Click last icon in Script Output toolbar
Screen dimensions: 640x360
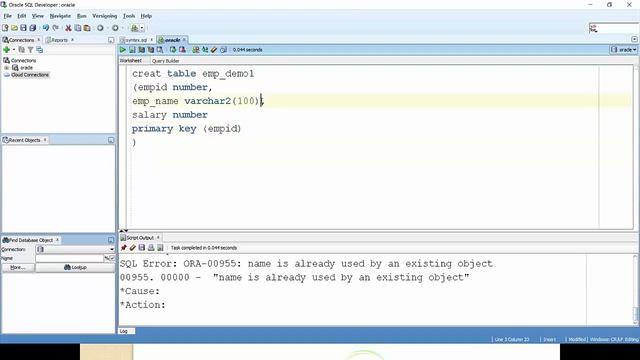click(x=160, y=248)
